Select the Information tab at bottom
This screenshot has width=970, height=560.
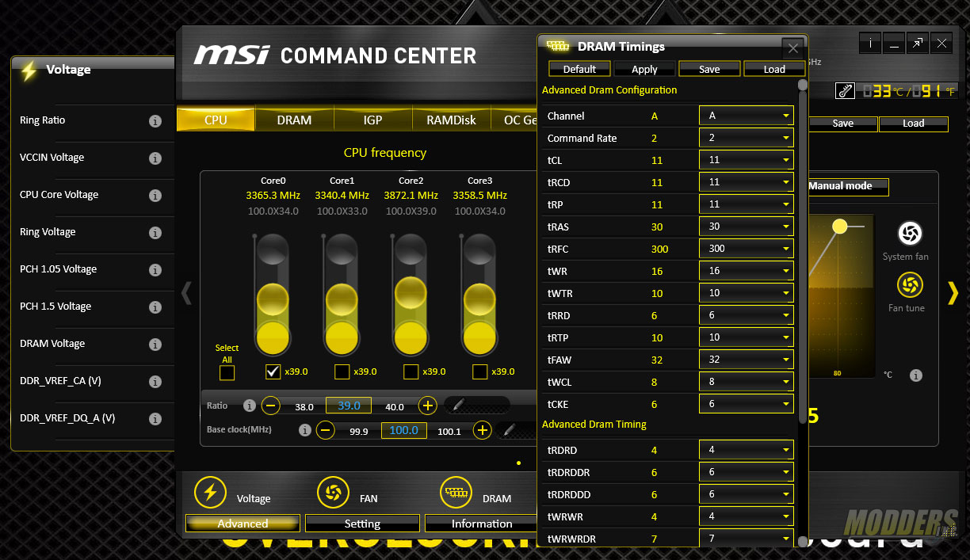[x=482, y=524]
